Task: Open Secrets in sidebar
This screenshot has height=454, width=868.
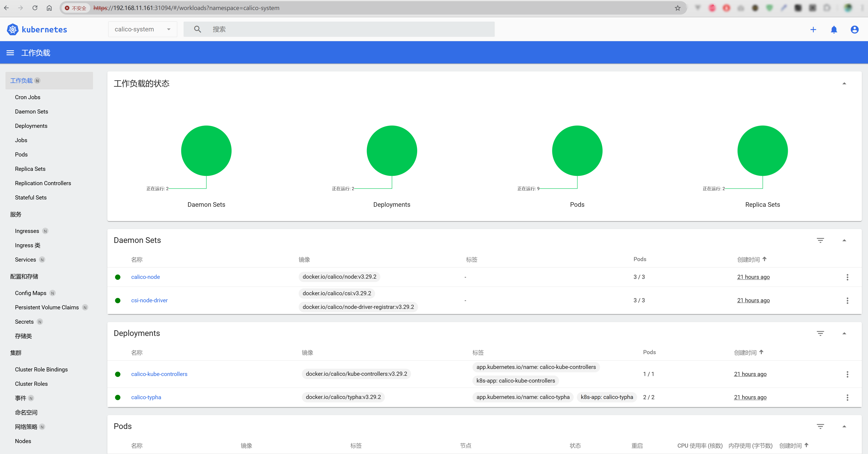Action: (x=24, y=322)
